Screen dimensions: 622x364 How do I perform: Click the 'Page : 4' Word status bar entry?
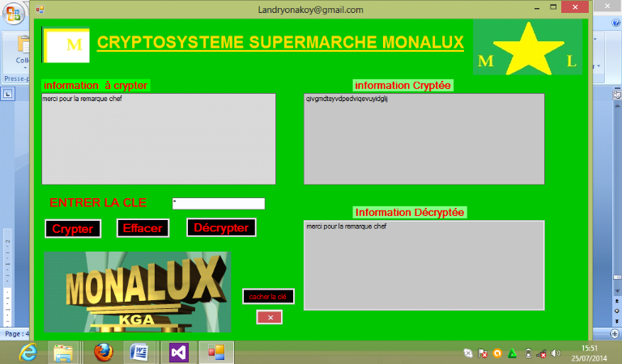[16, 334]
